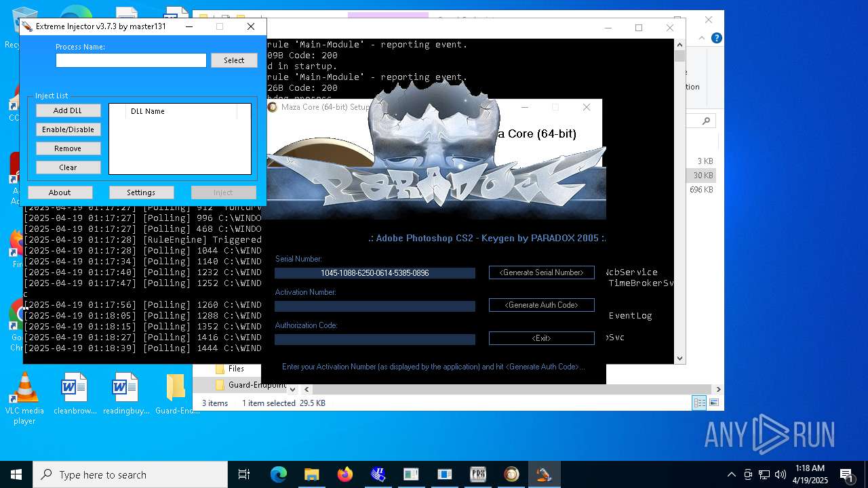The image size is (868, 488).
Task: Click the '3 items' status bar text
Action: click(215, 403)
